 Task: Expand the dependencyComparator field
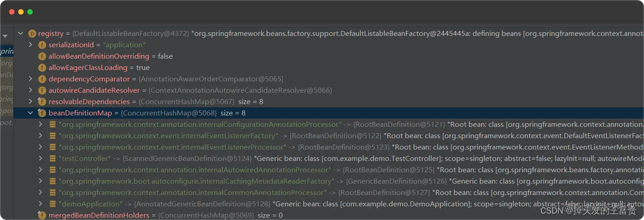30,79
